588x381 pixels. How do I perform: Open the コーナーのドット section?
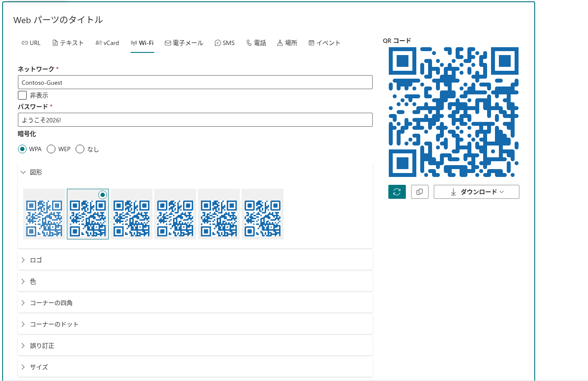(x=195, y=324)
